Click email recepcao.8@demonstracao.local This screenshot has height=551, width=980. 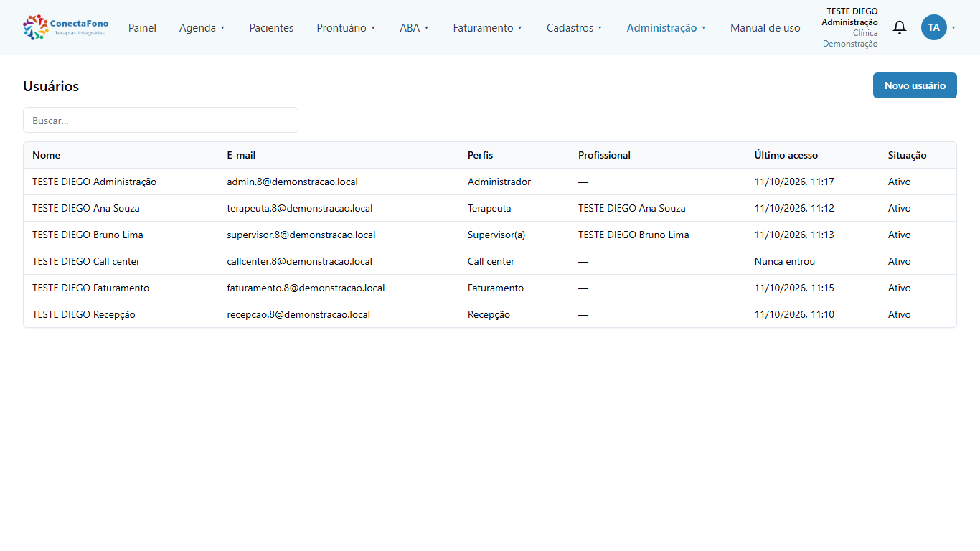click(298, 314)
